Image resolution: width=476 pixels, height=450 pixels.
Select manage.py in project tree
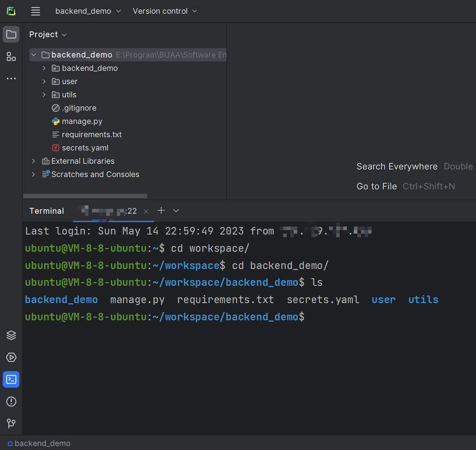(x=82, y=121)
